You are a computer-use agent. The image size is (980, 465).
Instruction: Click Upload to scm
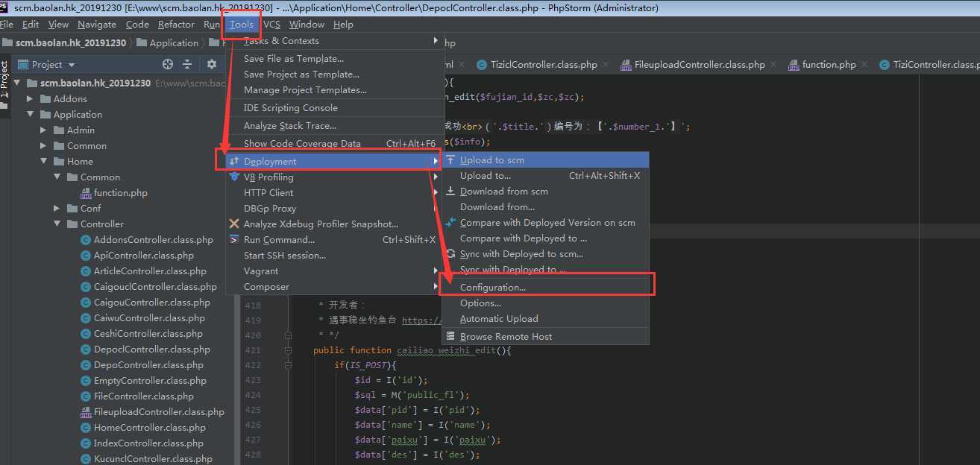pos(545,160)
